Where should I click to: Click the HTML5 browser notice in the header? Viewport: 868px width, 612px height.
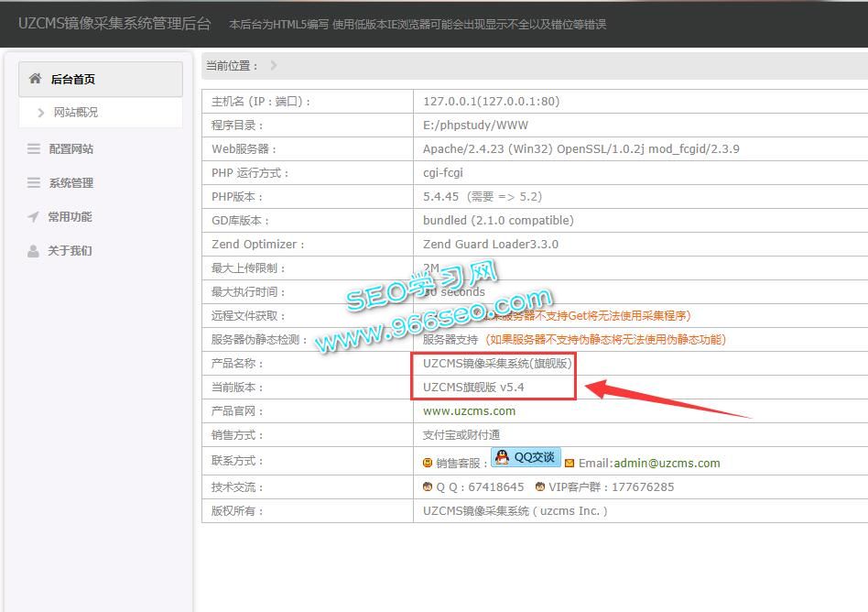point(418,25)
